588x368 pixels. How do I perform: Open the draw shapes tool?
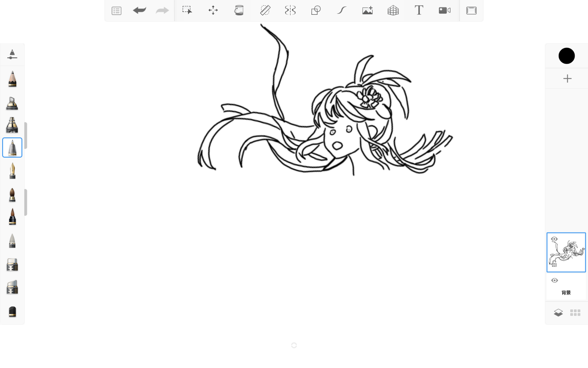pyautogui.click(x=316, y=10)
